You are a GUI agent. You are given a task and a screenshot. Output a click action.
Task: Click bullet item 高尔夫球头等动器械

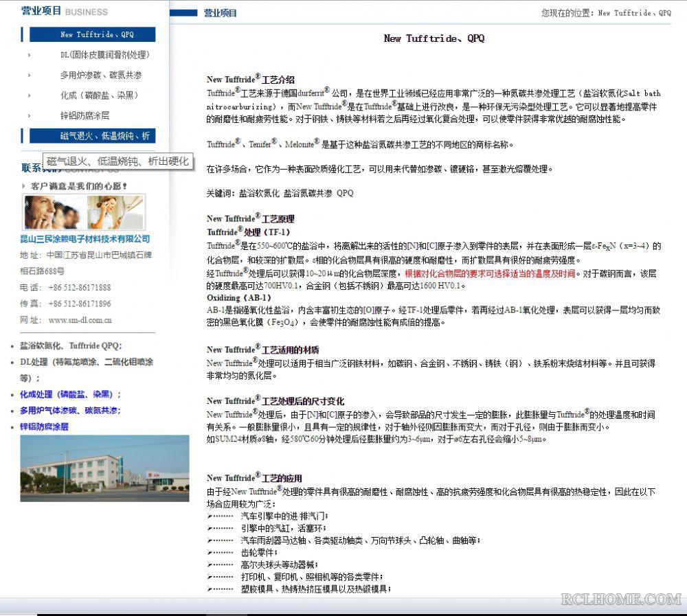[279, 564]
